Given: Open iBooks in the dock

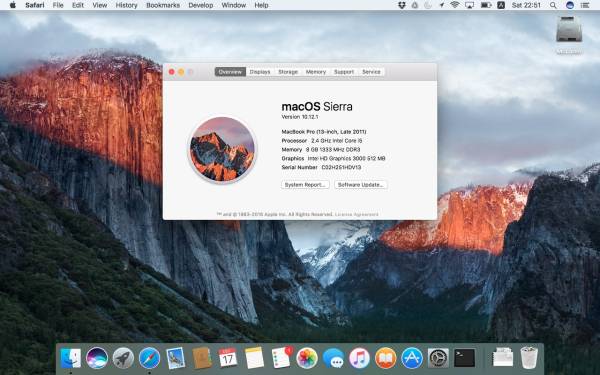Looking at the screenshot, I should (386, 359).
